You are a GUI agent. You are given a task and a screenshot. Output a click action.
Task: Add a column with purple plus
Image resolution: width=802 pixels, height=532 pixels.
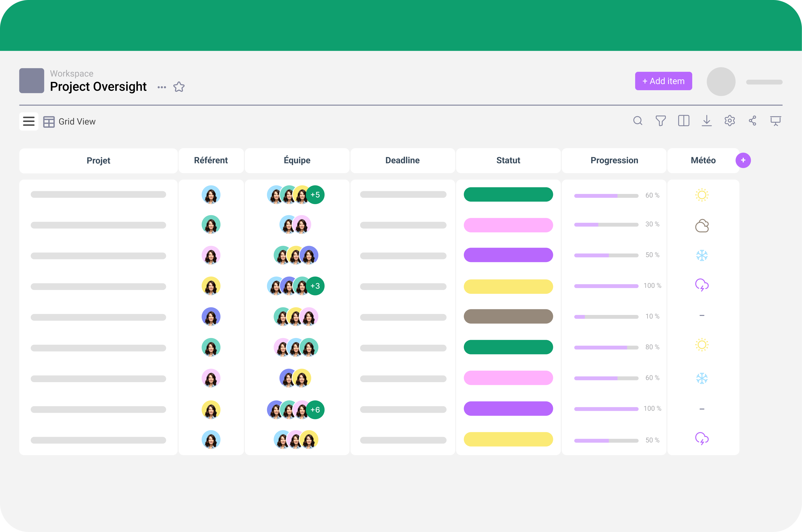pos(743,160)
